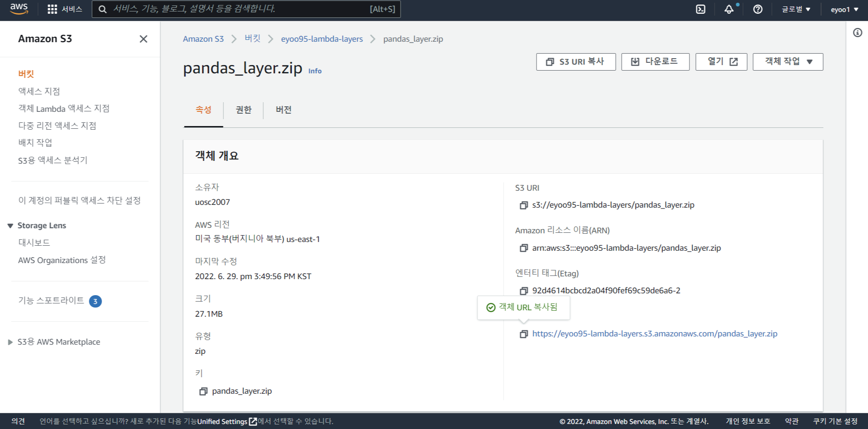The image size is (868, 429).
Task: Click the 열기 button
Action: [x=721, y=62]
